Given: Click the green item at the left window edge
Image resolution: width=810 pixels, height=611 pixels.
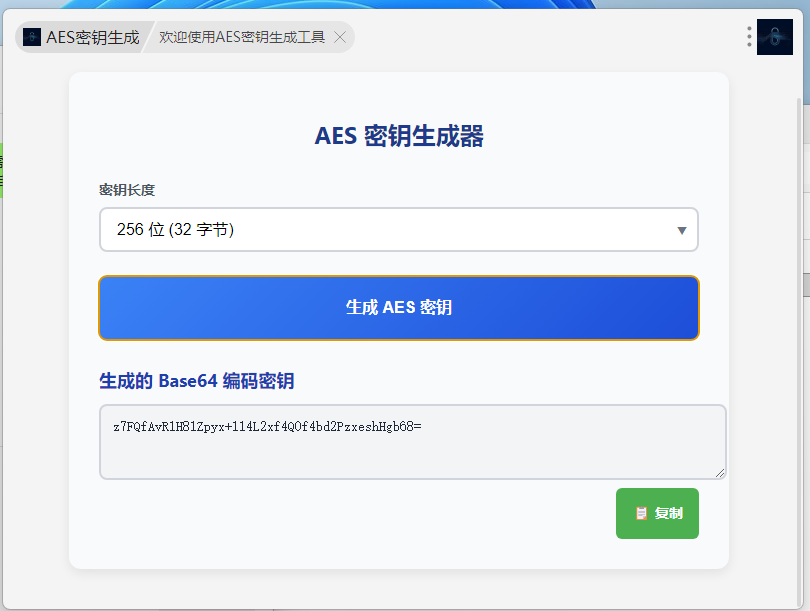Looking at the screenshot, I should pyautogui.click(x=2, y=170).
